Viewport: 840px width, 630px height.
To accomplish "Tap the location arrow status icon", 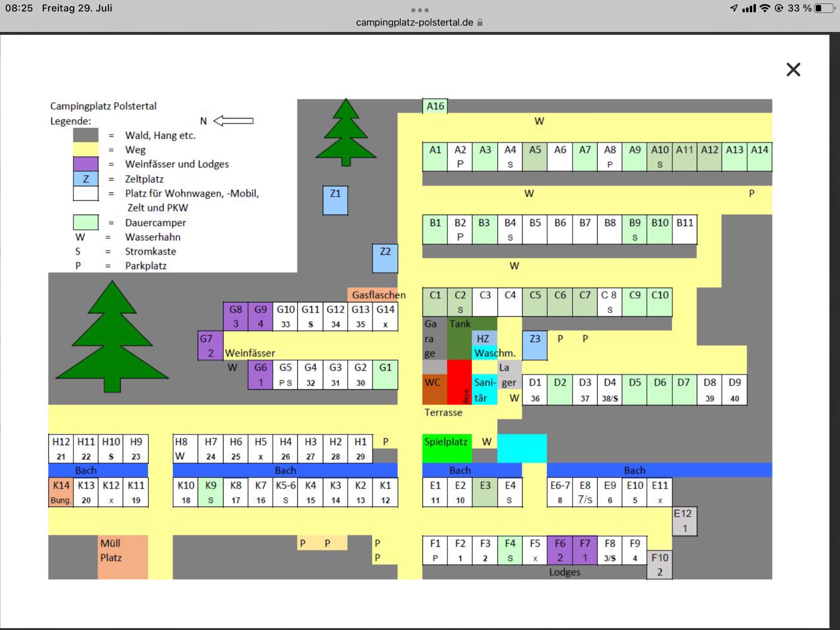I will tap(734, 8).
